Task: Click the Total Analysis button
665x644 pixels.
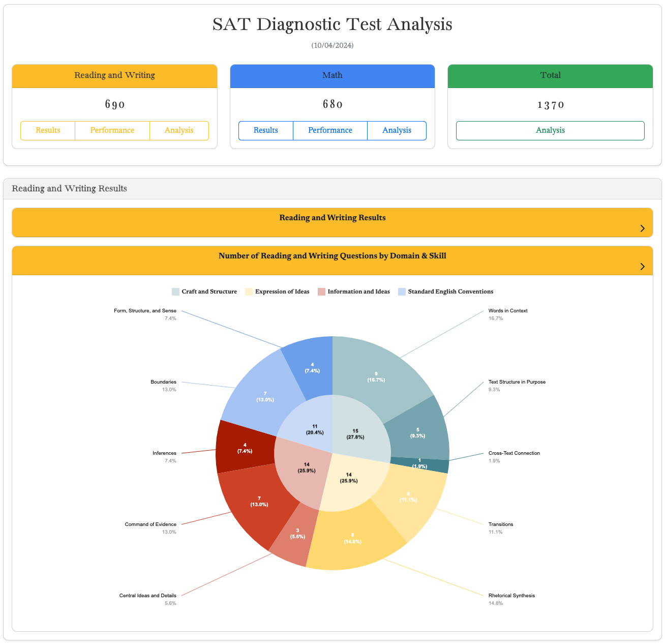Action: (x=550, y=130)
